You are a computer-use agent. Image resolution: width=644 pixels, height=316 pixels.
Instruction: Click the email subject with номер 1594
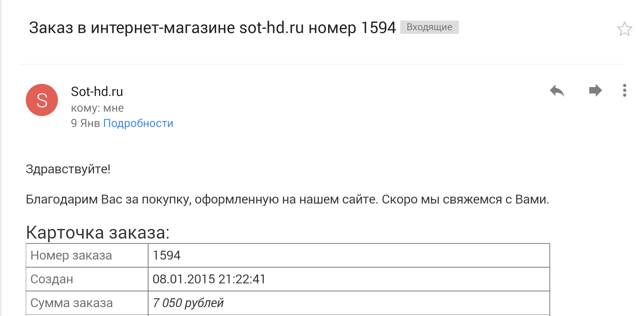click(213, 28)
